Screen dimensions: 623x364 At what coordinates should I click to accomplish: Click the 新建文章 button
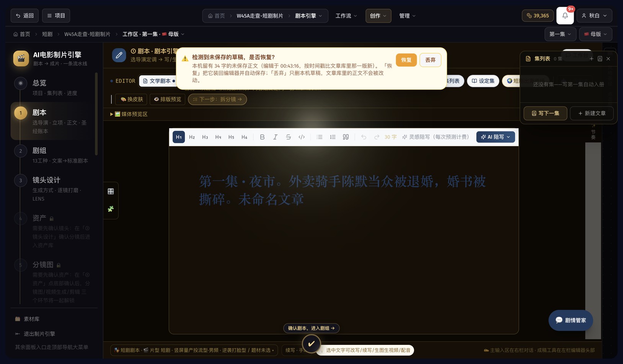point(592,113)
